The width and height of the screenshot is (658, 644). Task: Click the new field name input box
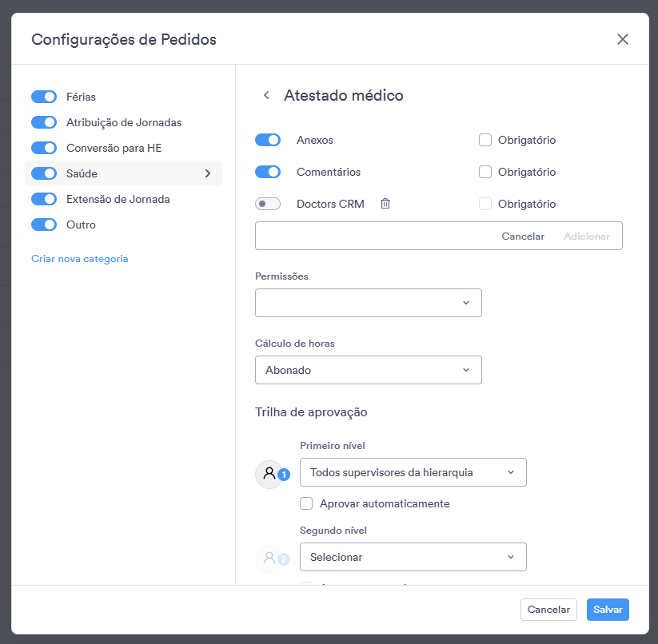[373, 236]
